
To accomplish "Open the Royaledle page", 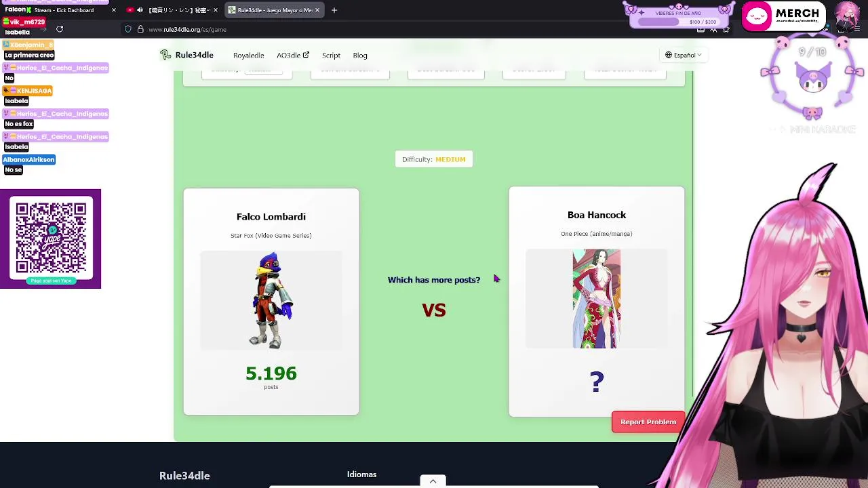I will tap(248, 55).
